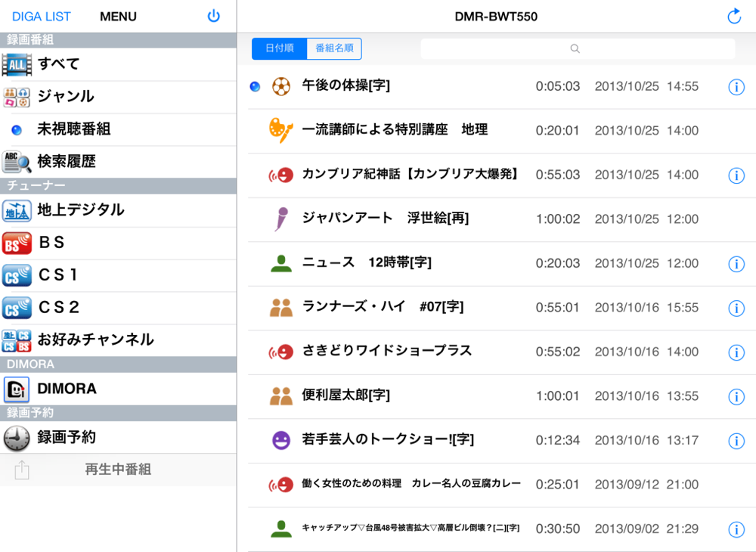
Task: Open the 録画予約 menu entry
Action: 118,438
